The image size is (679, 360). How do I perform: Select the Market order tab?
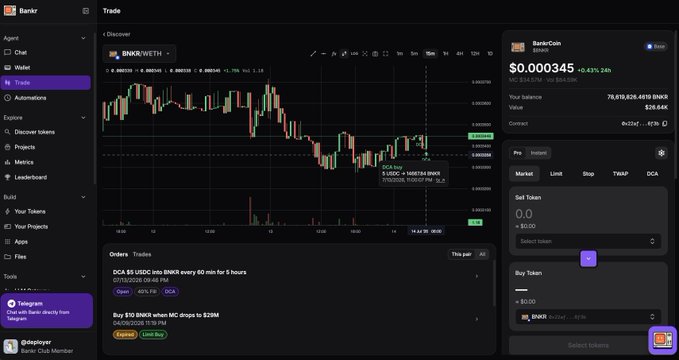[524, 174]
